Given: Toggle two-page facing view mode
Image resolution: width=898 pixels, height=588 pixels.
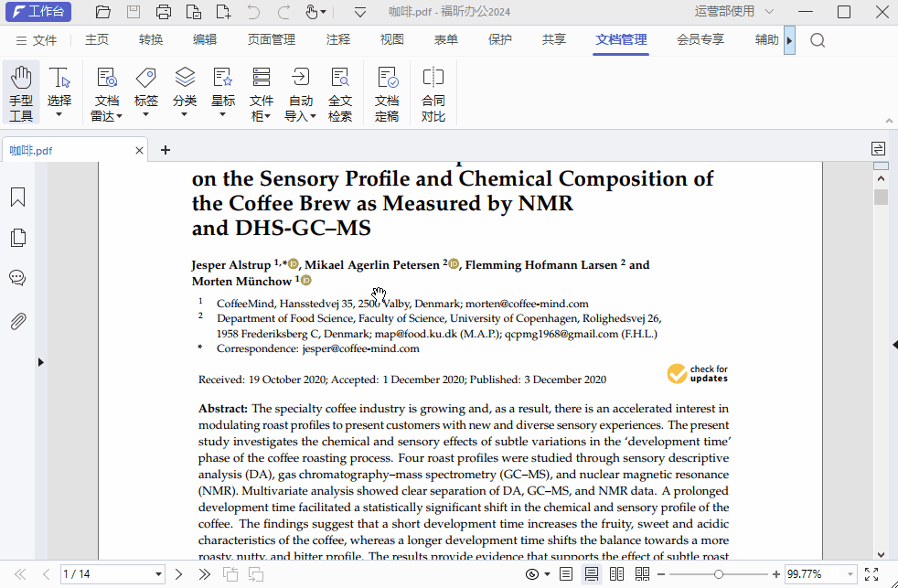Looking at the screenshot, I should pos(617,574).
